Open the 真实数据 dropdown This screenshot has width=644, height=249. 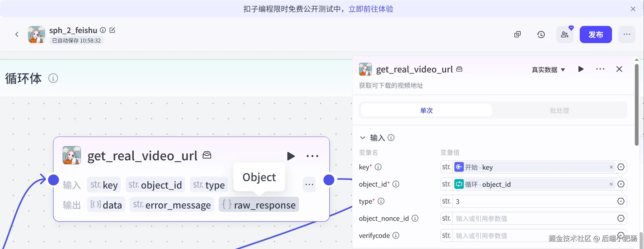click(548, 70)
